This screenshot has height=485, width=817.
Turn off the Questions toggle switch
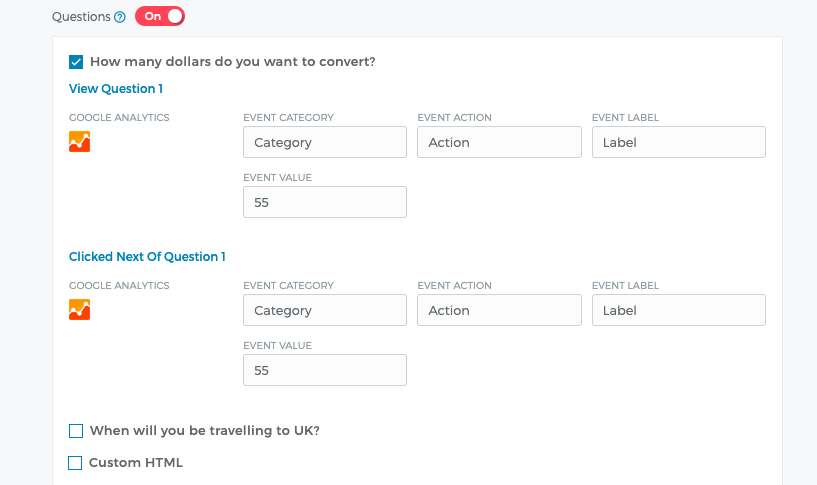click(160, 16)
